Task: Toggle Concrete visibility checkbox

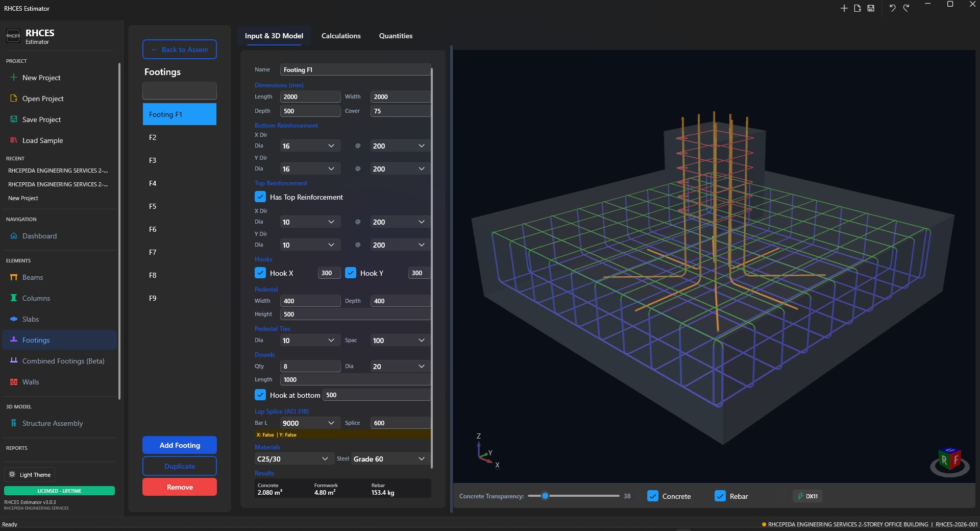Action: click(653, 496)
